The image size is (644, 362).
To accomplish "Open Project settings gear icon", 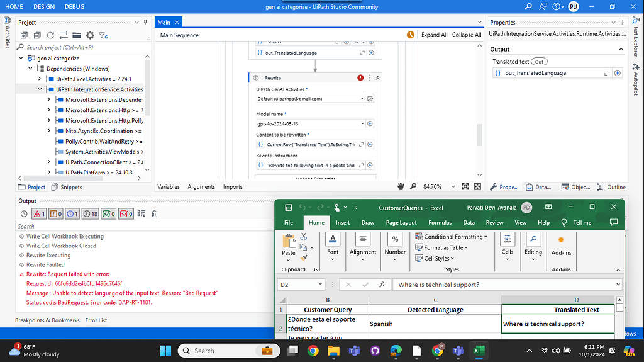I will point(90,35).
